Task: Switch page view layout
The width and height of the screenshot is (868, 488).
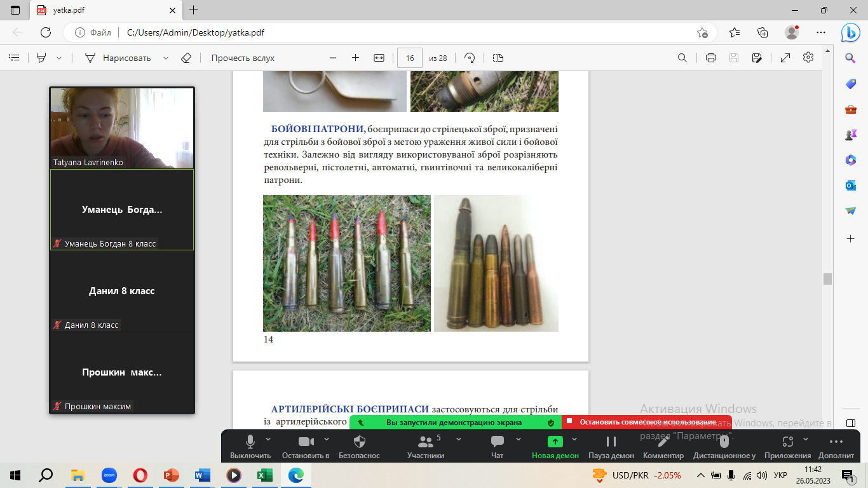Action: coord(498,58)
